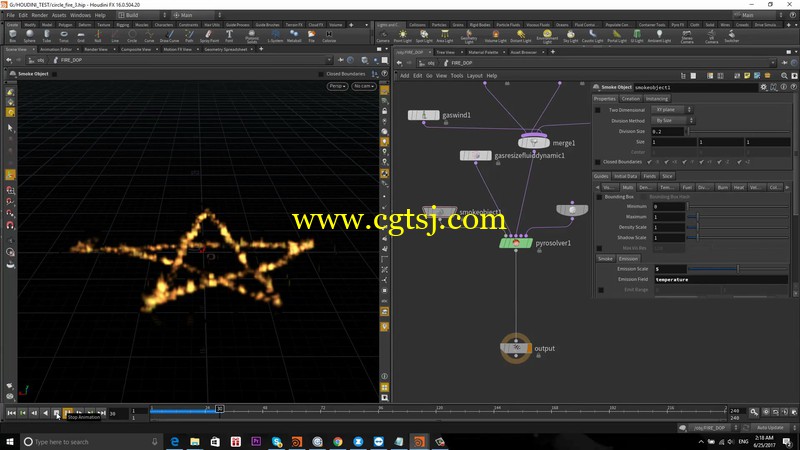
Task: Open the Creation parameter tab
Action: pos(631,98)
